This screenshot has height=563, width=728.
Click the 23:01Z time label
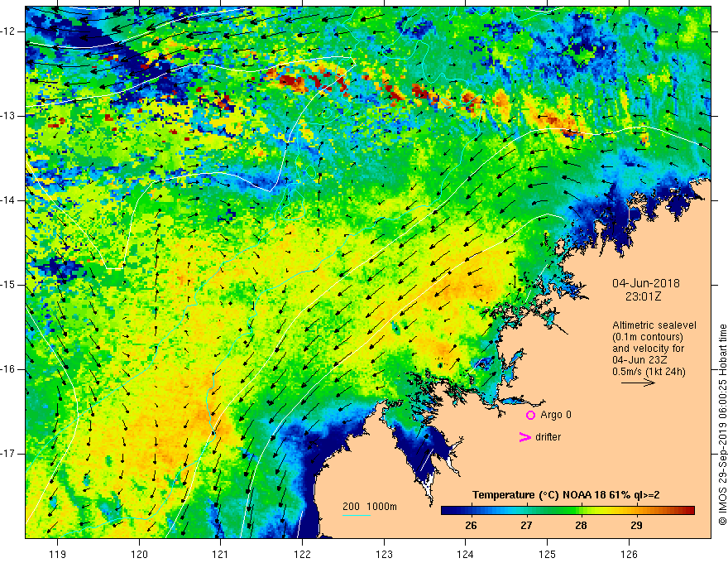coord(643,296)
